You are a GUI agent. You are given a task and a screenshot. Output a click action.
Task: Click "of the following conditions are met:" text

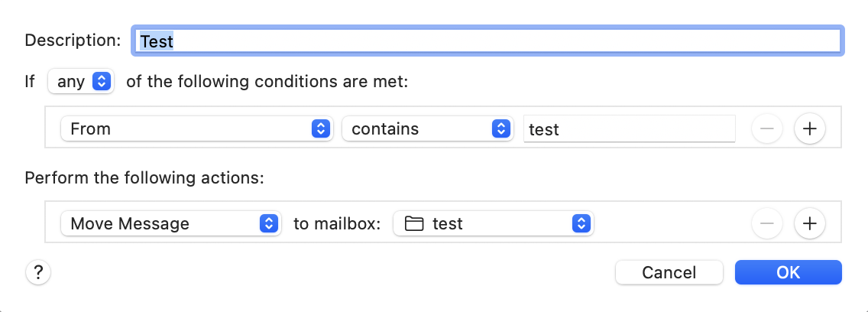[267, 81]
